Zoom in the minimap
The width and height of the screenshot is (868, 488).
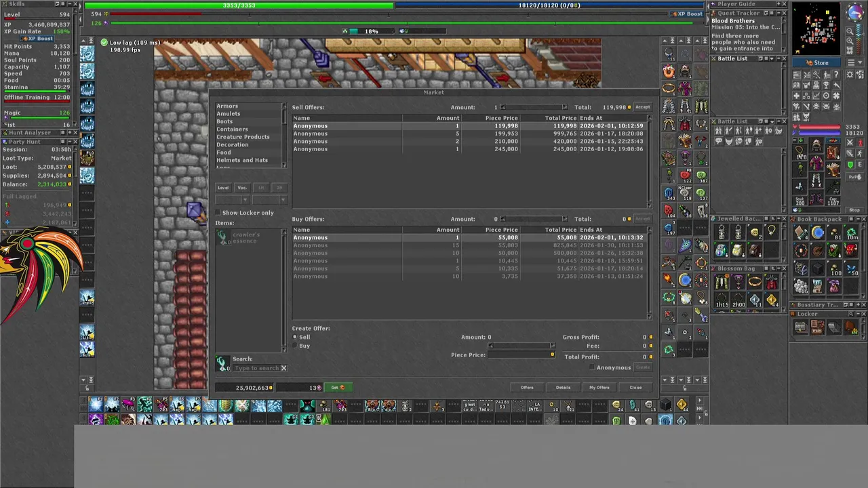850,41
